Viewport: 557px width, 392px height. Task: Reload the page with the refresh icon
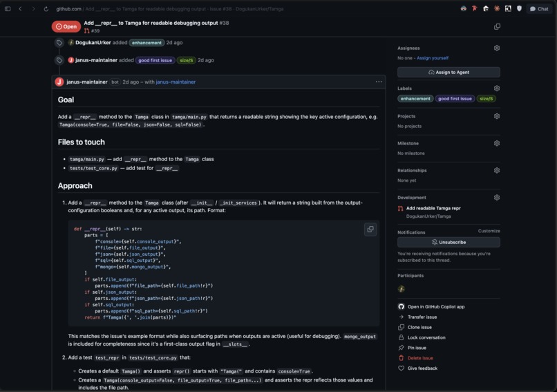[x=46, y=9]
